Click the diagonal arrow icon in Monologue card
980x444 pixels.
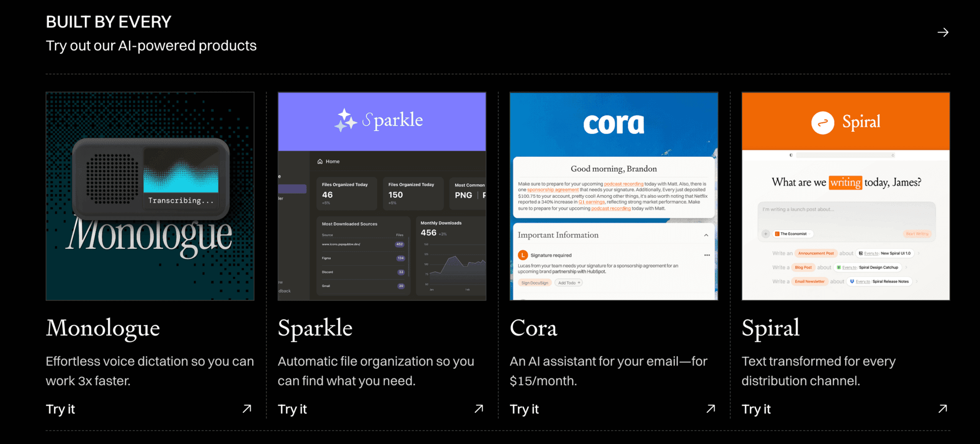(x=247, y=409)
